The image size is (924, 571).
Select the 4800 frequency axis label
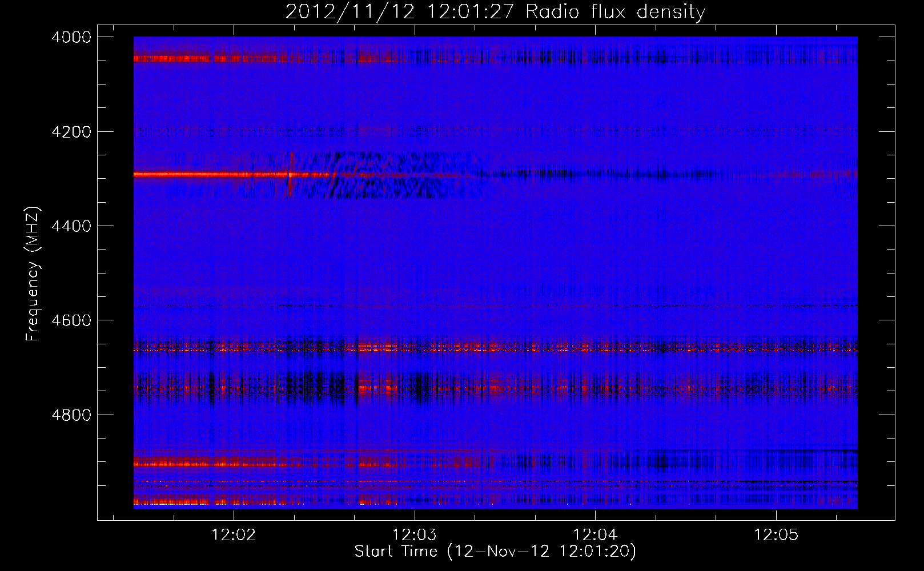tap(71, 415)
